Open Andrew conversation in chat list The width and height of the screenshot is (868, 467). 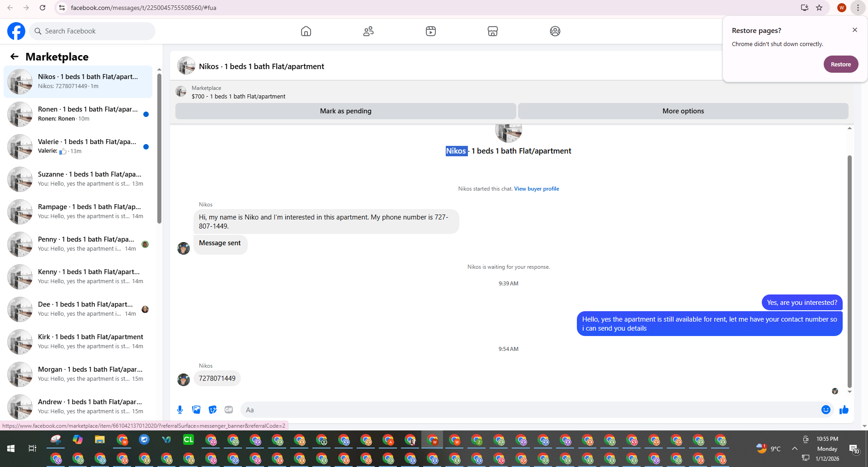pyautogui.click(x=78, y=406)
